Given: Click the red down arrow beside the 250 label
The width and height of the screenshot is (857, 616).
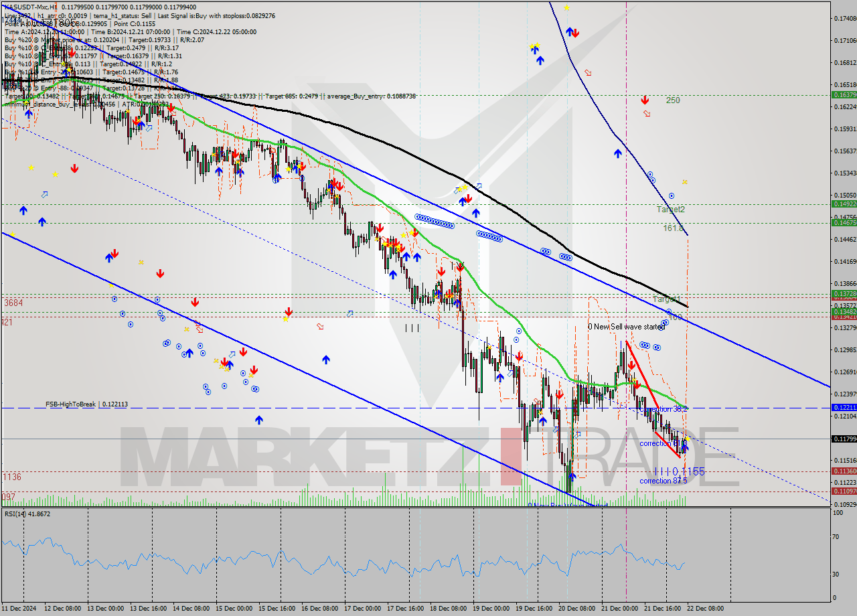Looking at the screenshot, I should tap(645, 100).
